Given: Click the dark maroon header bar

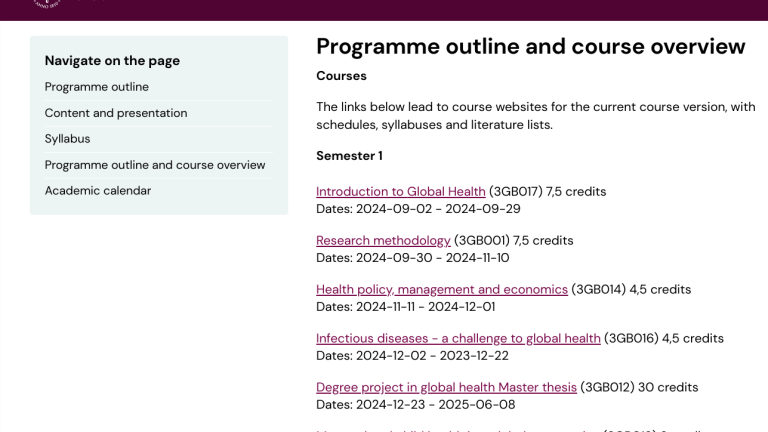Looking at the screenshot, I should [x=384, y=10].
